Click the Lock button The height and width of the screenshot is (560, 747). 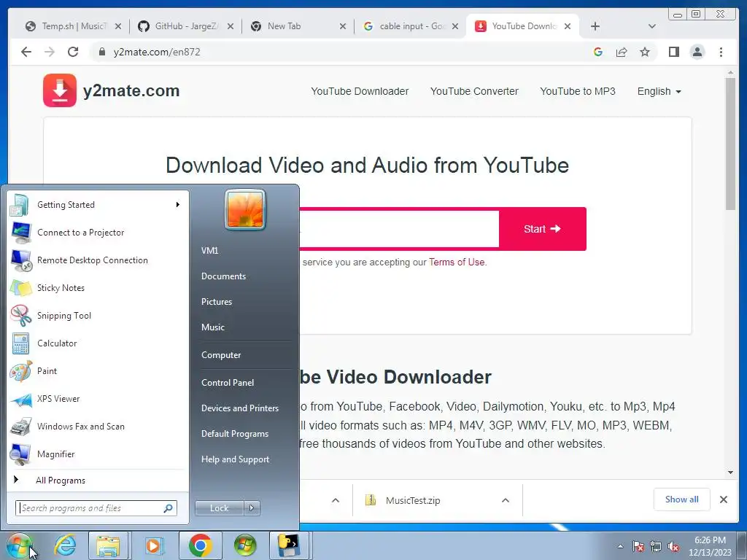pos(219,508)
